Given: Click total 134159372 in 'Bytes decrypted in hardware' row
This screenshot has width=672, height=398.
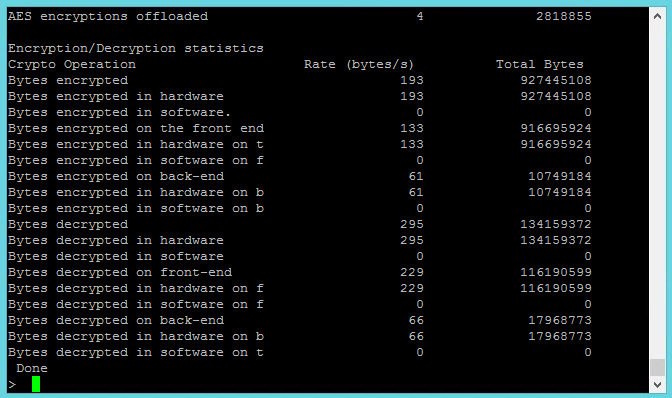Looking at the screenshot, I should tap(556, 240).
